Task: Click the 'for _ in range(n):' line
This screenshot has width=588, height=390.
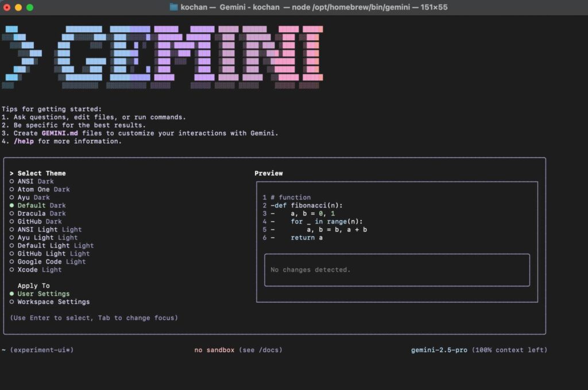Action: pos(327,222)
